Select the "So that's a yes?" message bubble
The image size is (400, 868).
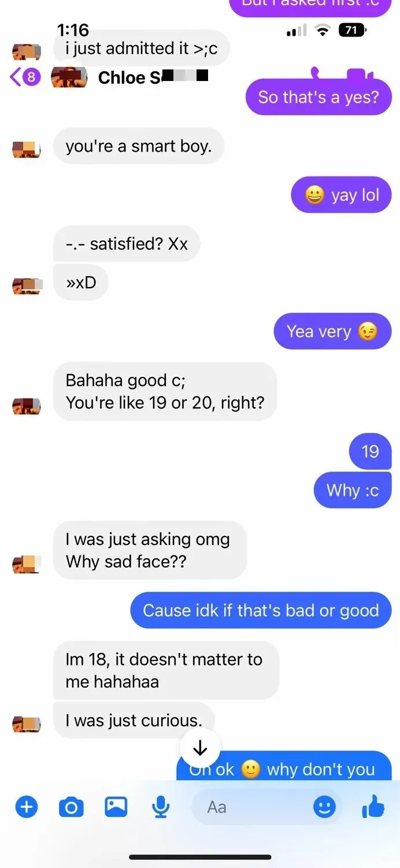click(318, 97)
